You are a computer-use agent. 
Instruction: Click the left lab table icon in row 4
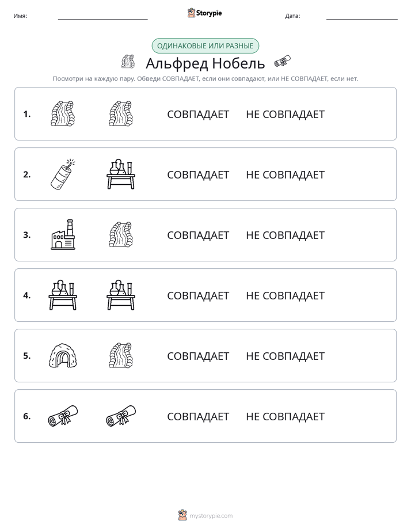(x=63, y=295)
